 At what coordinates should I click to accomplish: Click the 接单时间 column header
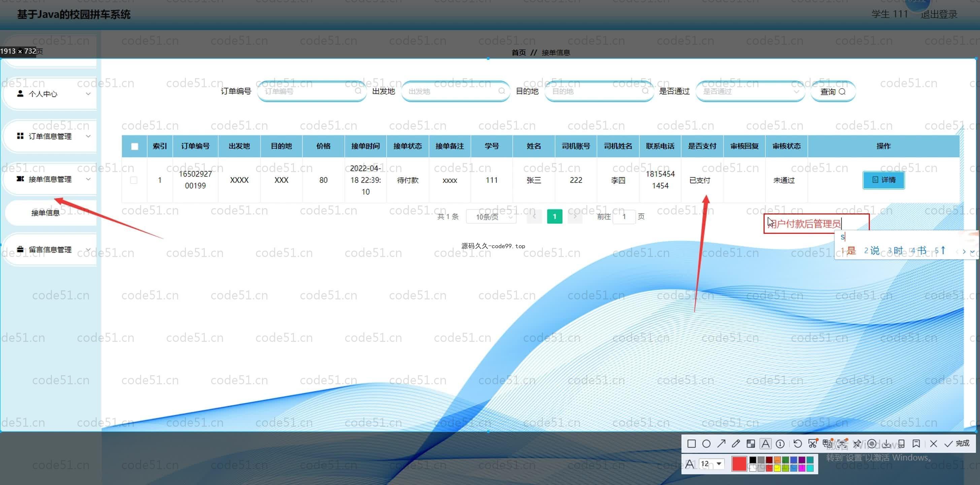click(x=365, y=146)
